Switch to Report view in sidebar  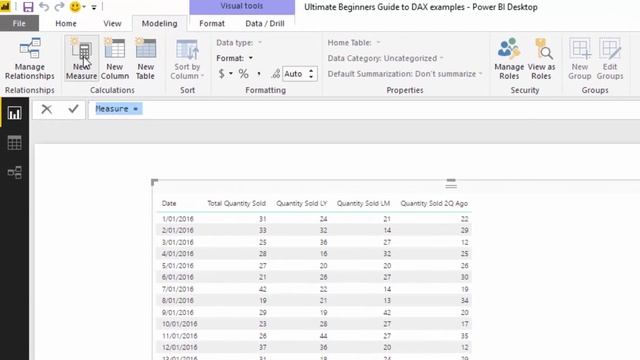(14, 113)
